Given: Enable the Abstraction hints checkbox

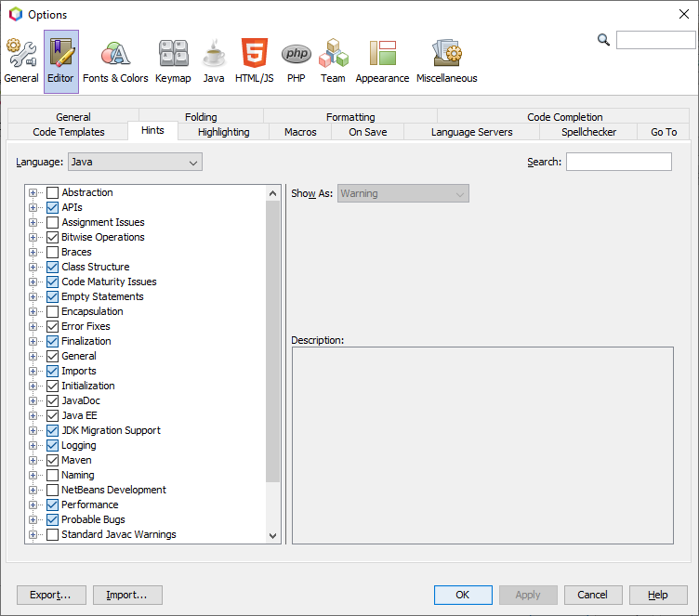Looking at the screenshot, I should [x=52, y=193].
